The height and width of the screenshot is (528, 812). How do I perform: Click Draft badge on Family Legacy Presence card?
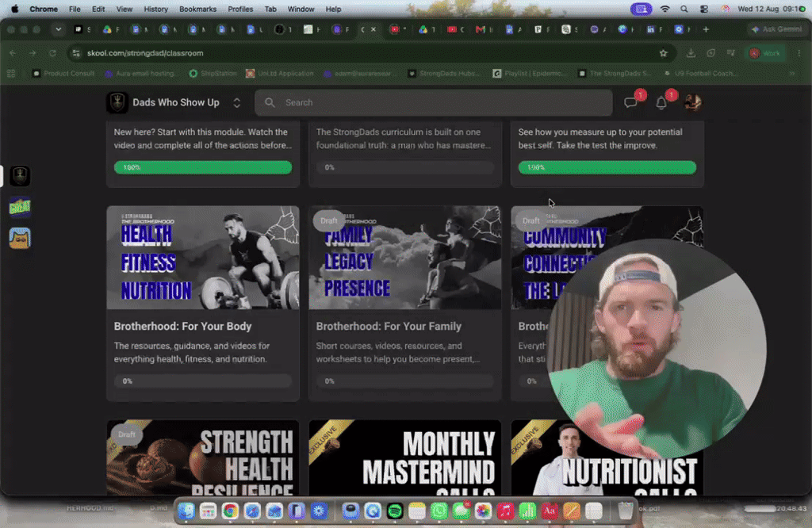click(x=328, y=221)
